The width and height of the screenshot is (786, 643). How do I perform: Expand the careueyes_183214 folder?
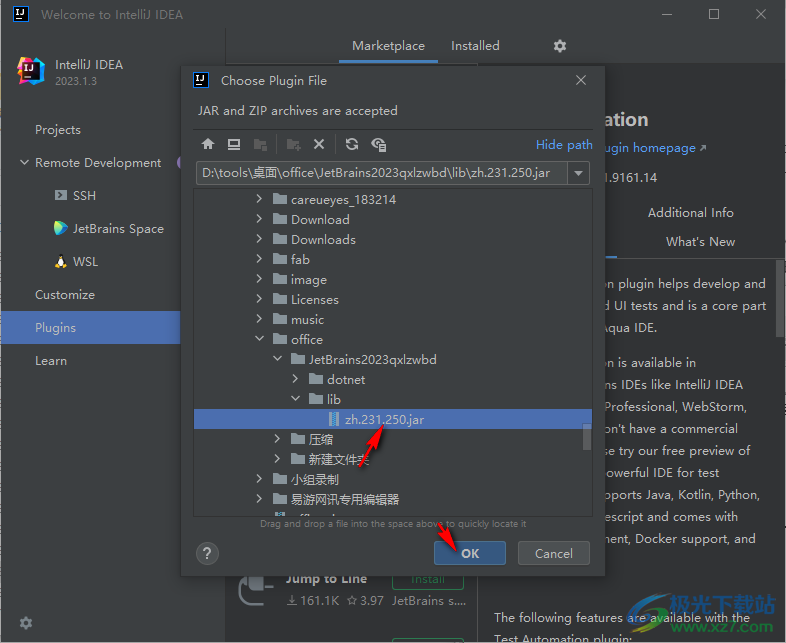coord(259,199)
